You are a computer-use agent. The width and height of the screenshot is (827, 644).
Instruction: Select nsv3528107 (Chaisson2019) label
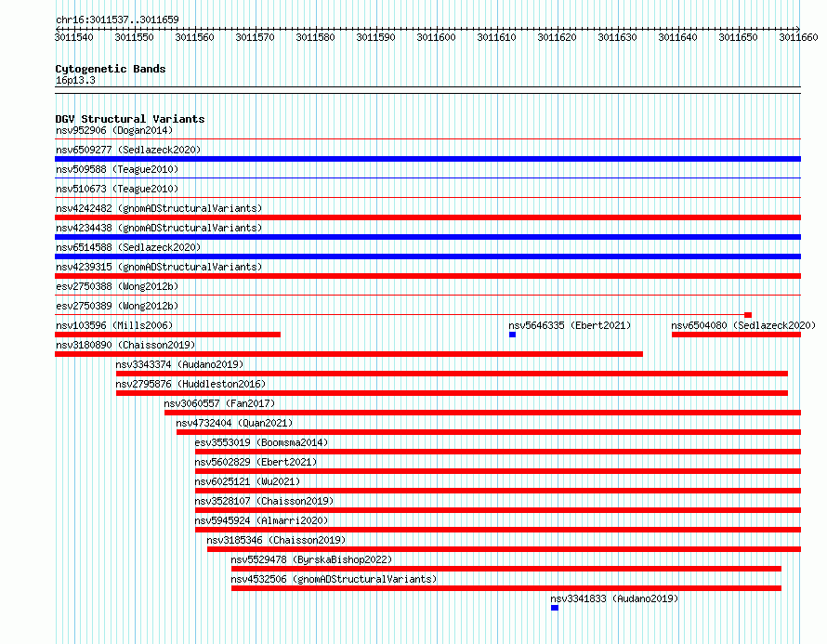point(264,501)
